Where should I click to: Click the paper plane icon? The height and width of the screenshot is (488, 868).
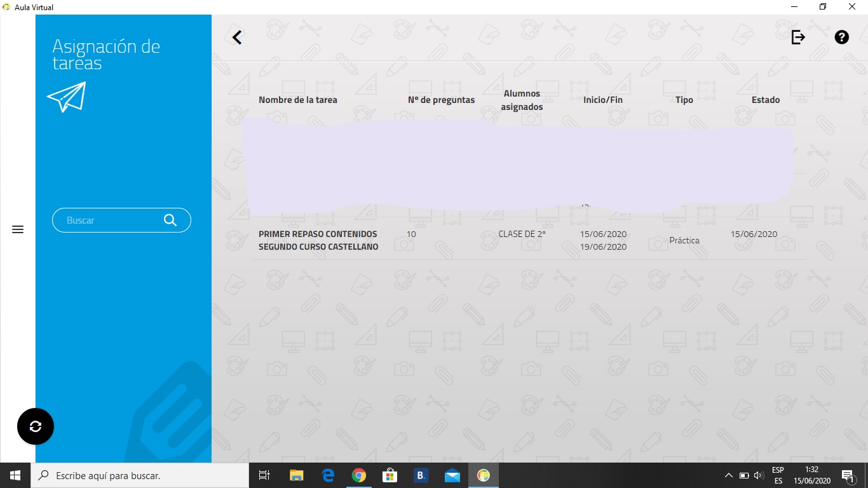coord(67,97)
